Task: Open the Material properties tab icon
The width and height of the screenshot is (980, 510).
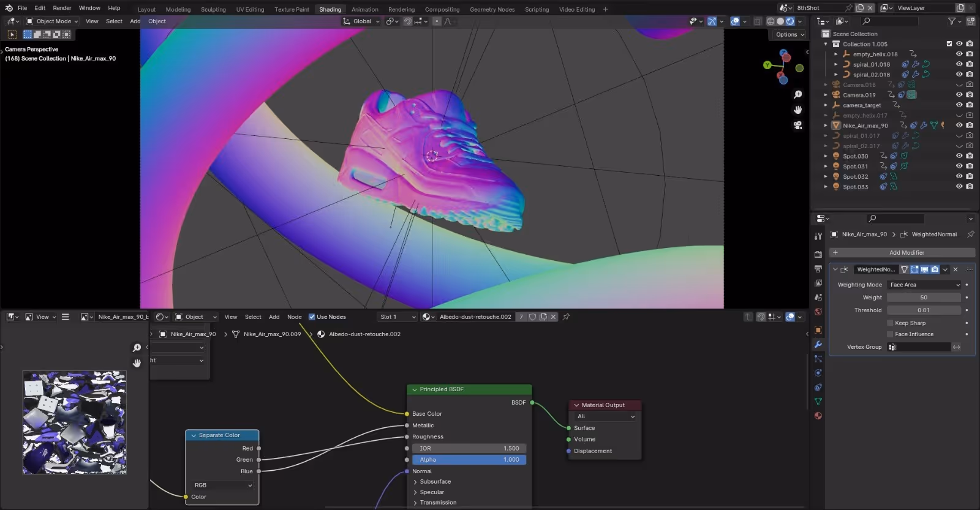Action: pos(818,416)
